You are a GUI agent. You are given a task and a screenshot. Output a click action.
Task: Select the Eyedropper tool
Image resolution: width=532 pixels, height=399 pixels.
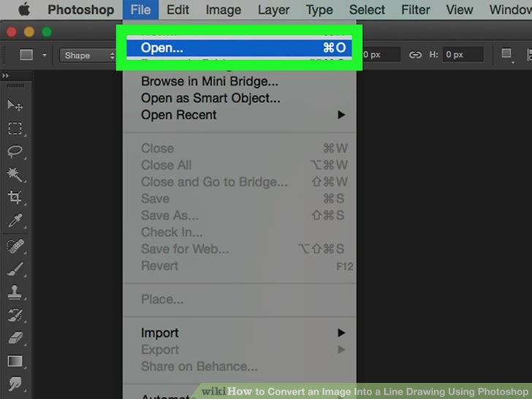pyautogui.click(x=15, y=221)
